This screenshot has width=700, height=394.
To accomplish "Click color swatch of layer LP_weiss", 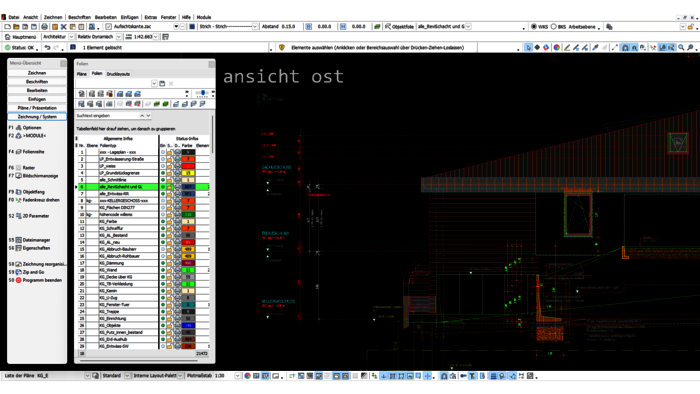I will pos(188,166).
